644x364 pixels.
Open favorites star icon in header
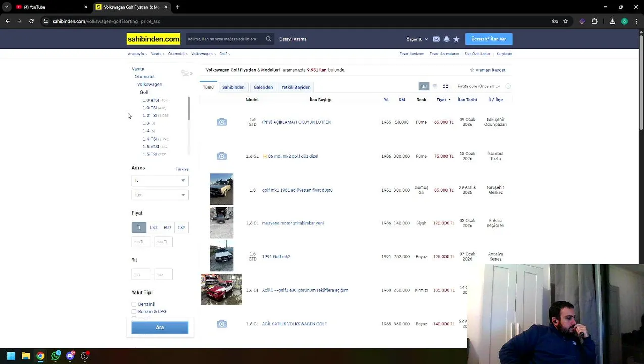tap(456, 39)
